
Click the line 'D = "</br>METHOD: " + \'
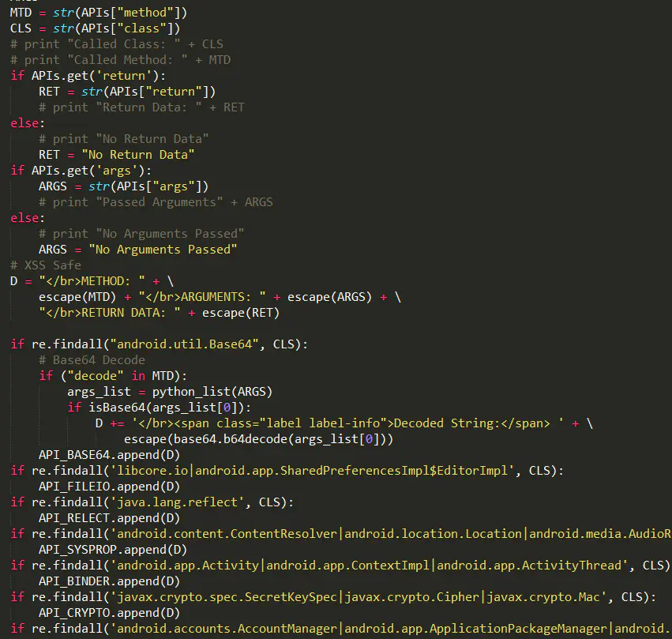coord(92,281)
